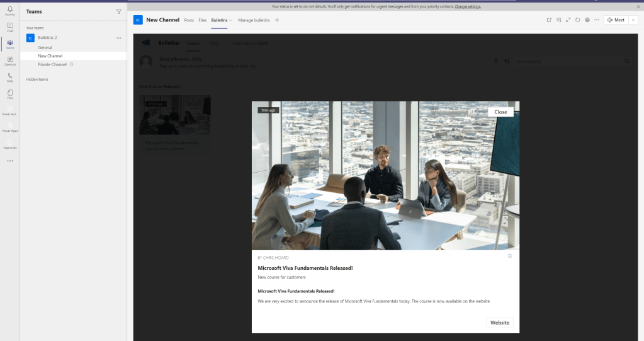Viewport: 644px width, 341px height.
Task: Expand the tab to full screen
Action: [x=568, y=20]
